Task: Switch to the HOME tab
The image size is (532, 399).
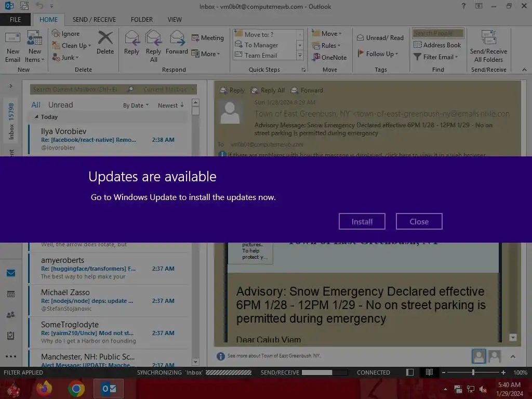Action: (x=48, y=19)
